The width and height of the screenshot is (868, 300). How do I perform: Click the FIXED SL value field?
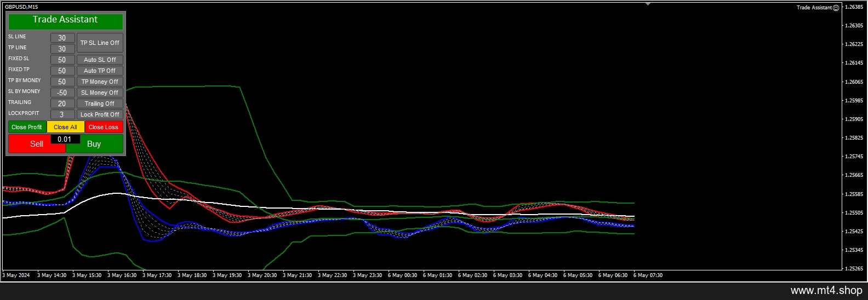point(62,60)
